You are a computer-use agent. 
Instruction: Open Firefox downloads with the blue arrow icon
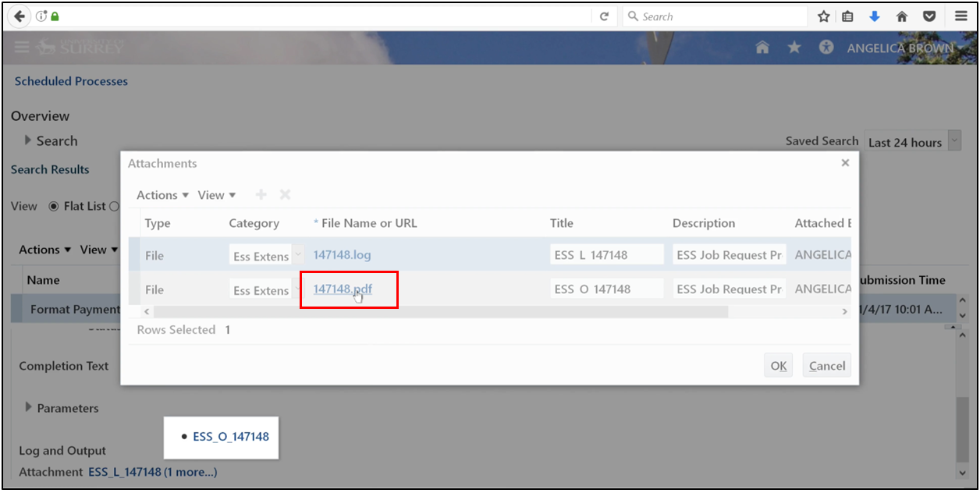tap(875, 16)
